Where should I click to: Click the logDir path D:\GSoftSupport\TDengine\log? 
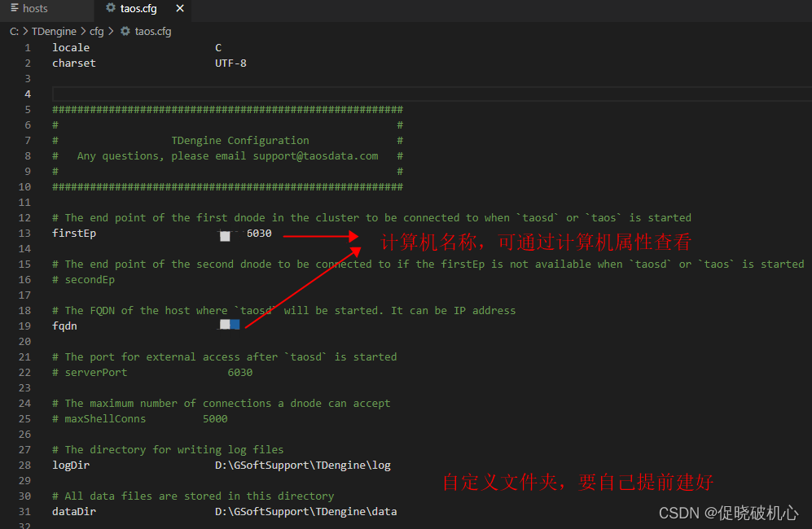(x=303, y=466)
